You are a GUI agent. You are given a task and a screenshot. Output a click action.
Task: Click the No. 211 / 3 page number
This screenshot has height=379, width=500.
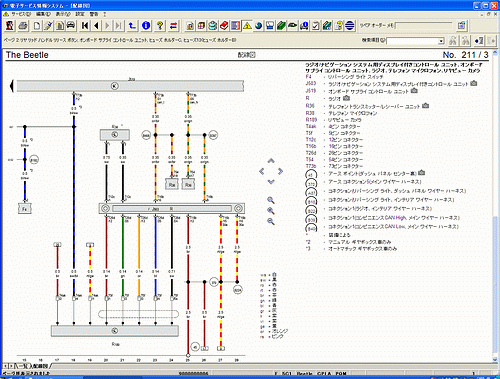pos(465,55)
